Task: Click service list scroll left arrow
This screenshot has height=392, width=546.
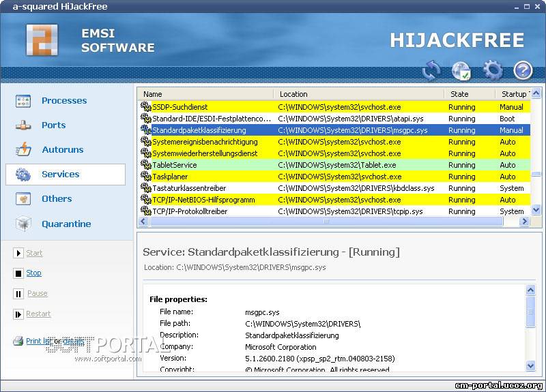Action: [x=143, y=221]
